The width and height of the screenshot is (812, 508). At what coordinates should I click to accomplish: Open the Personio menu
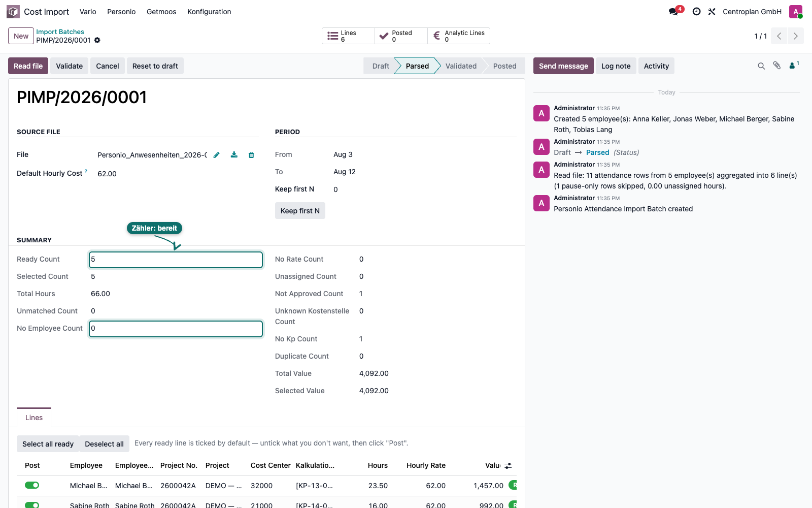121,12
